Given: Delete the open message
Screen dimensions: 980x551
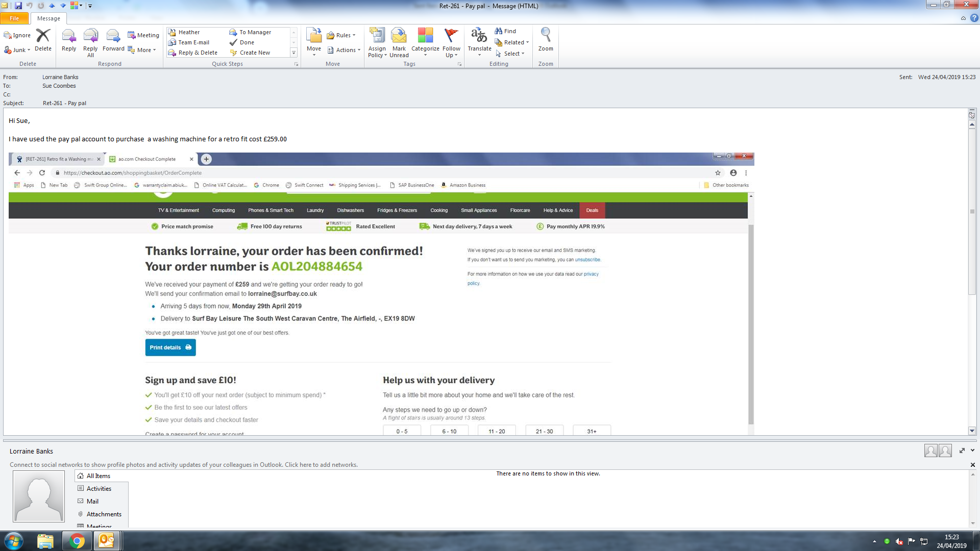Looking at the screenshot, I should click(x=43, y=37).
